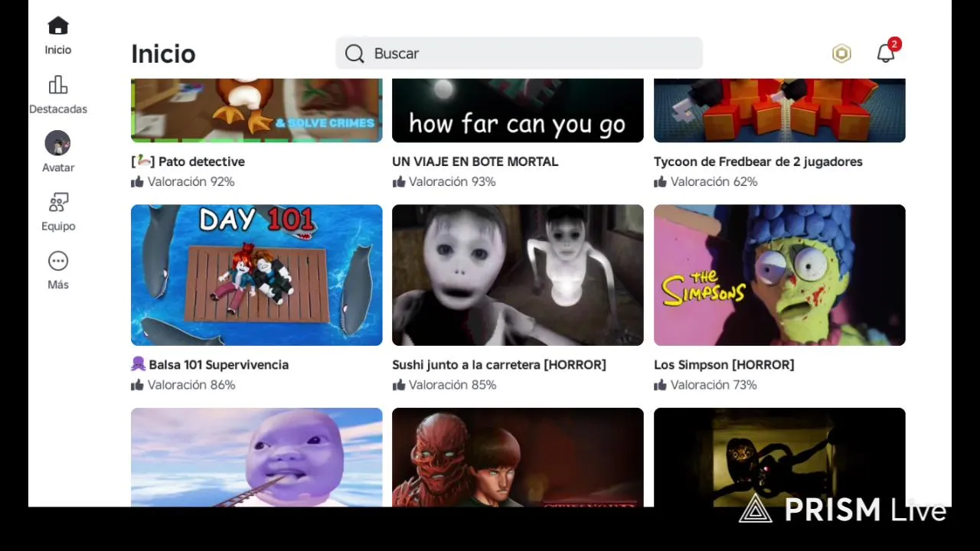Open the dark spider creature thumbnail
The height and width of the screenshot is (551, 980).
(x=779, y=457)
